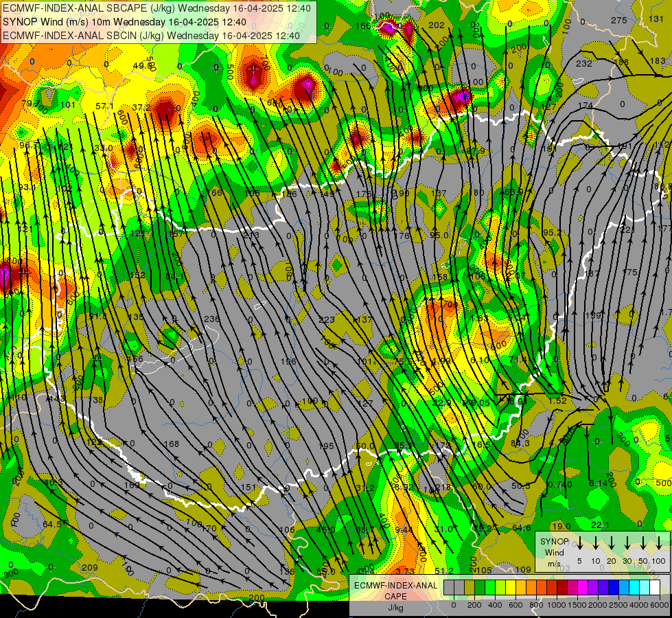The width and height of the screenshot is (672, 618).
Task: Click the 232 station value
Action: pyautogui.click(x=583, y=63)
